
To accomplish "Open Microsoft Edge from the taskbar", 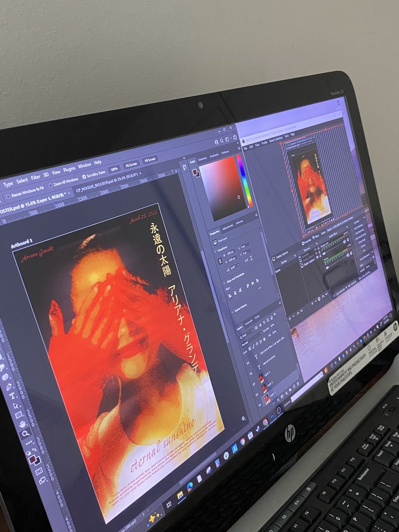I will [191, 486].
